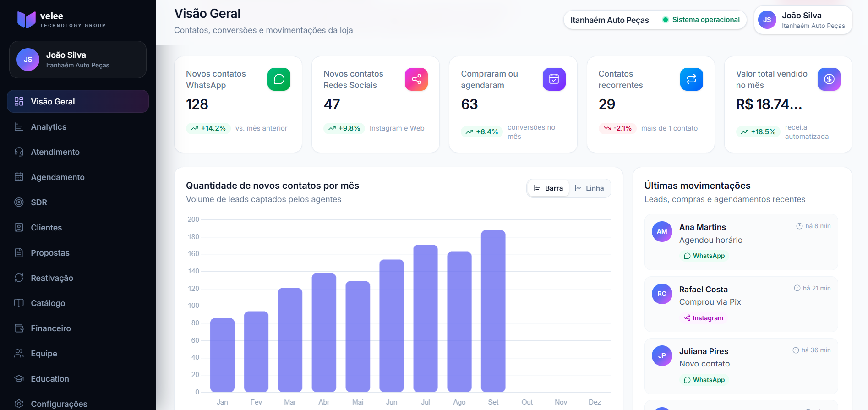Image resolution: width=868 pixels, height=410 pixels.
Task: Open Rafael Costa activity entry
Action: [741, 304]
